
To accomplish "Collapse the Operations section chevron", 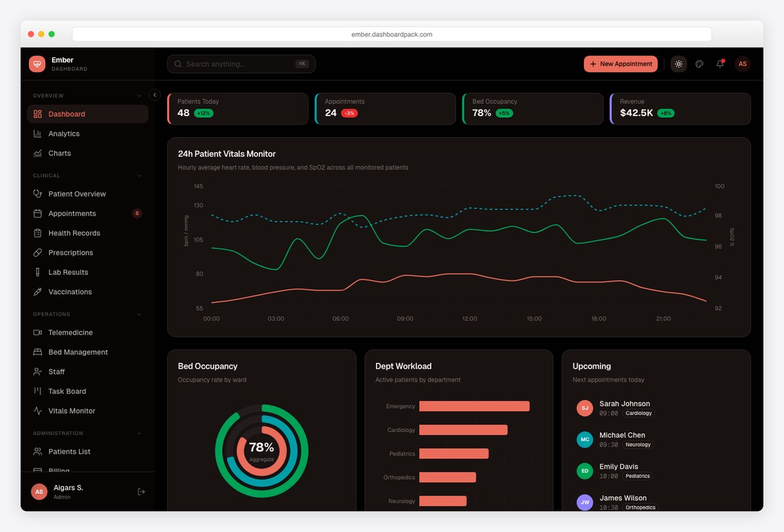I will click(139, 314).
